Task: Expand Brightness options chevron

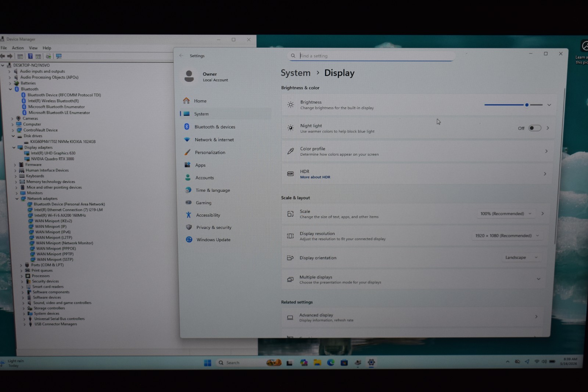Action: coord(549,105)
